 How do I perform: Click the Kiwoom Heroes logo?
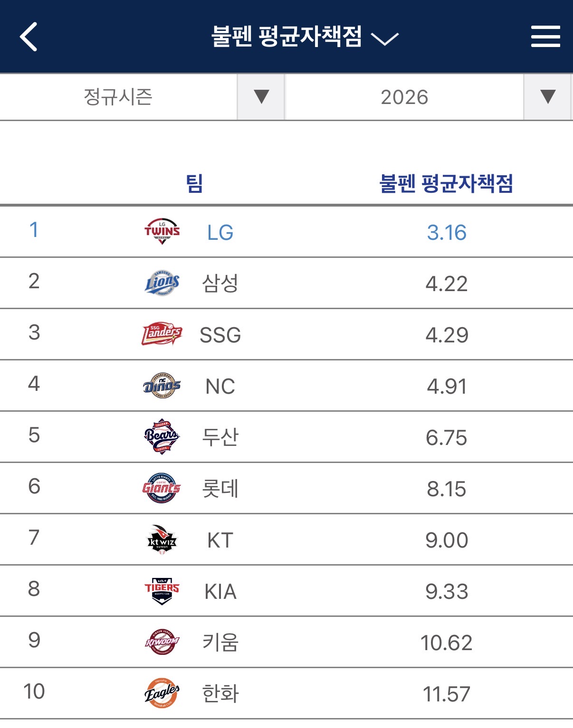click(162, 642)
